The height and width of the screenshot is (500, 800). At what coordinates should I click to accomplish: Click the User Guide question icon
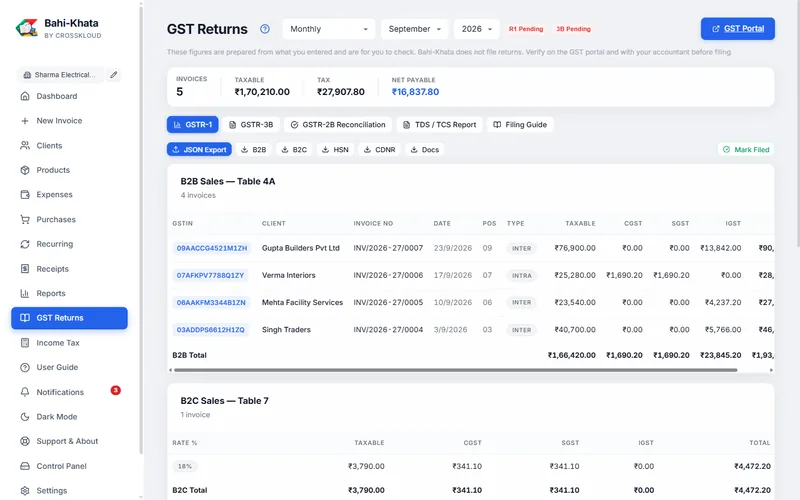click(24, 367)
